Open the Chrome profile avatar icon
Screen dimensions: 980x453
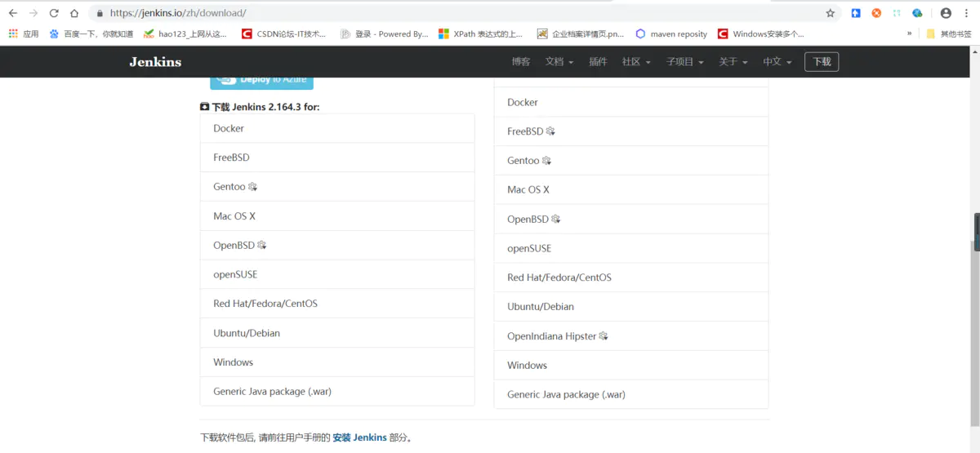click(946, 13)
